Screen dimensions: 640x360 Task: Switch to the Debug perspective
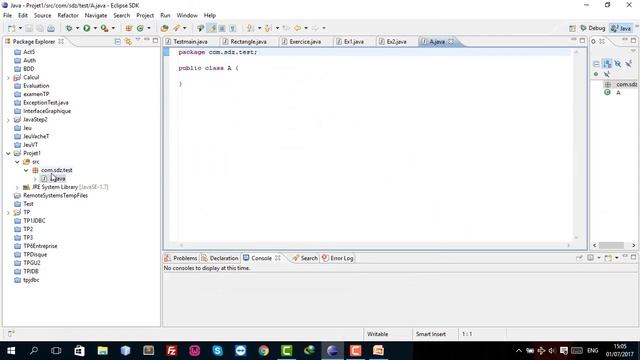point(593,28)
